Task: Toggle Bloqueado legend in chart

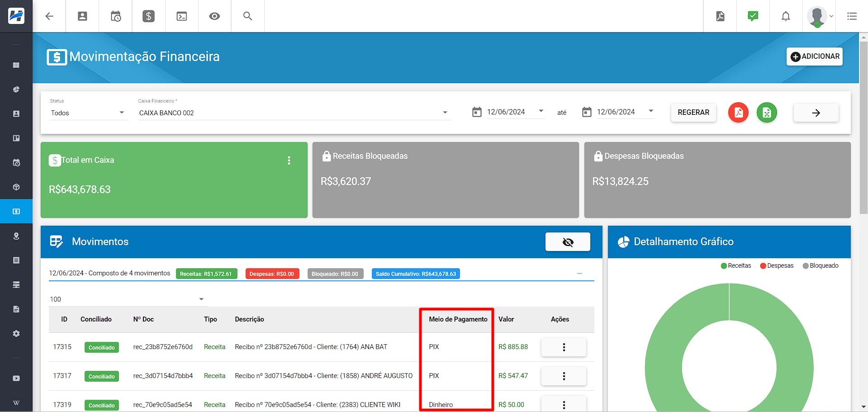Action: point(821,266)
